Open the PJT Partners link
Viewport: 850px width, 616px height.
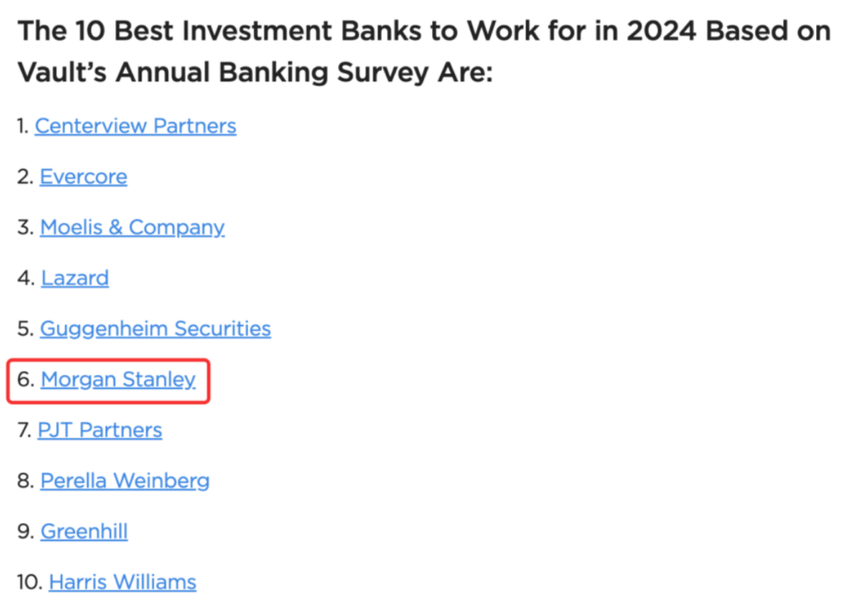click(x=100, y=430)
